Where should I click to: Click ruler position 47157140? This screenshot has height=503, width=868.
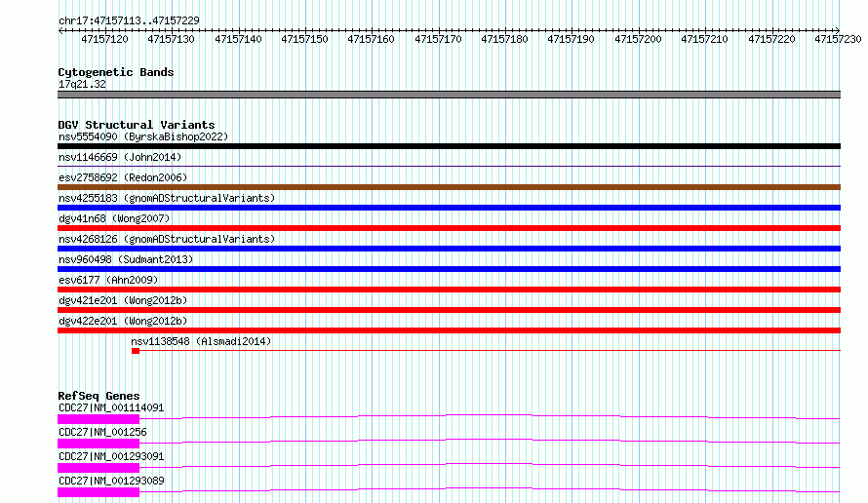[x=238, y=39]
